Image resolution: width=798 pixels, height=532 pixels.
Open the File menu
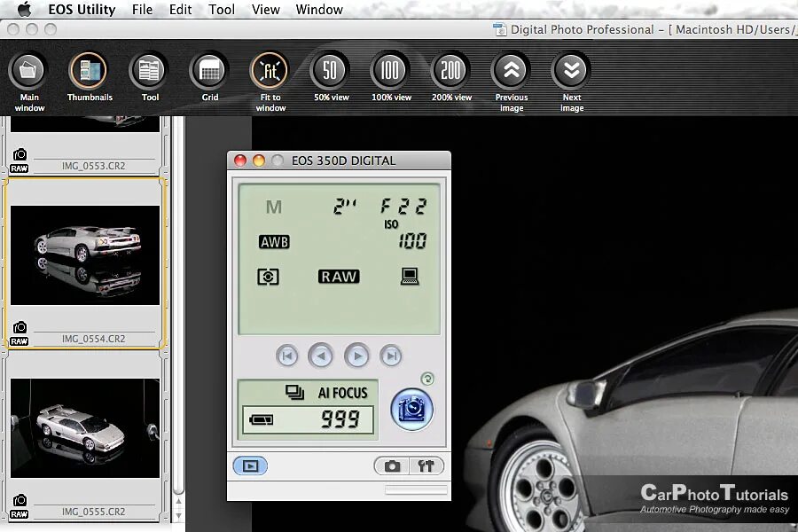point(142,9)
